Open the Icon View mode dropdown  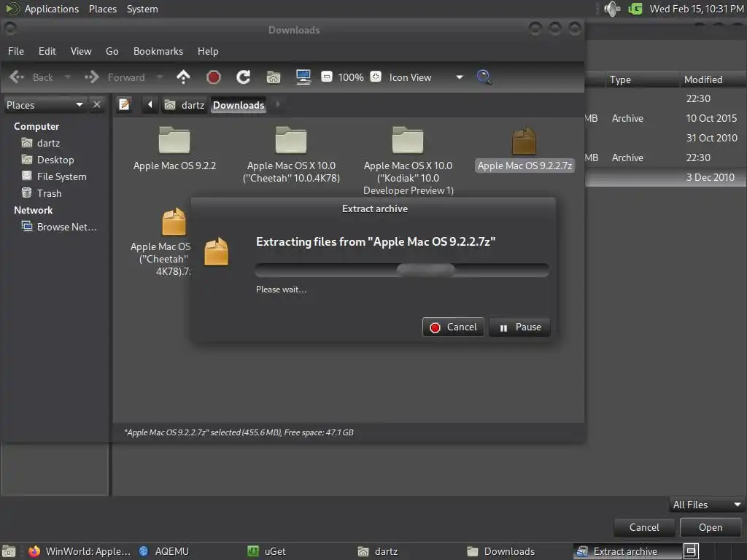point(425,77)
